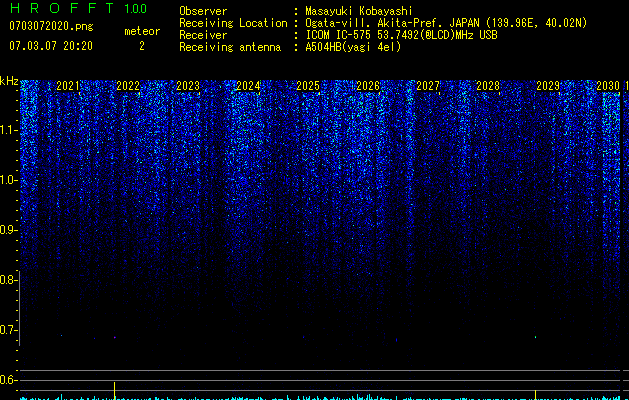629x400 pixels.
Task: Click the meteor count label
Action: pyautogui.click(x=142, y=31)
